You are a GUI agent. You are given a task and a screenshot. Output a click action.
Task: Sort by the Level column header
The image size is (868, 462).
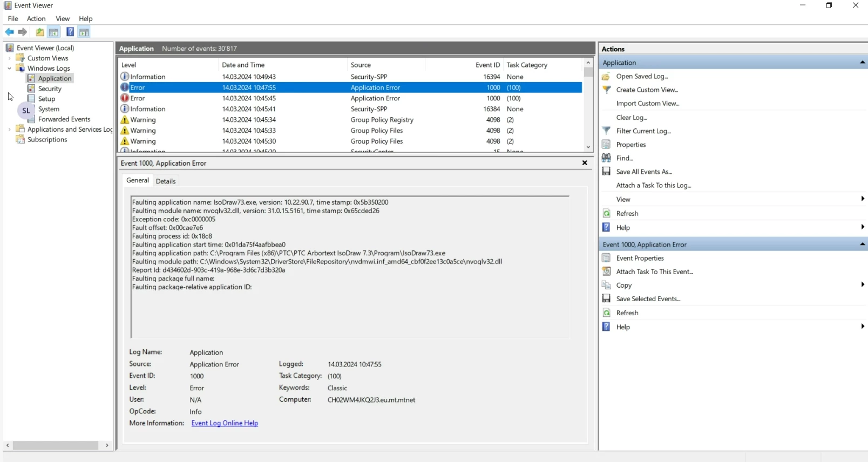point(168,65)
